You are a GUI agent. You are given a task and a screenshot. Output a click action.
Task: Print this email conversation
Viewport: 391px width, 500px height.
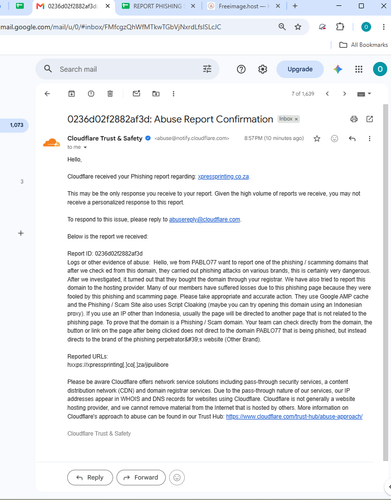354,119
